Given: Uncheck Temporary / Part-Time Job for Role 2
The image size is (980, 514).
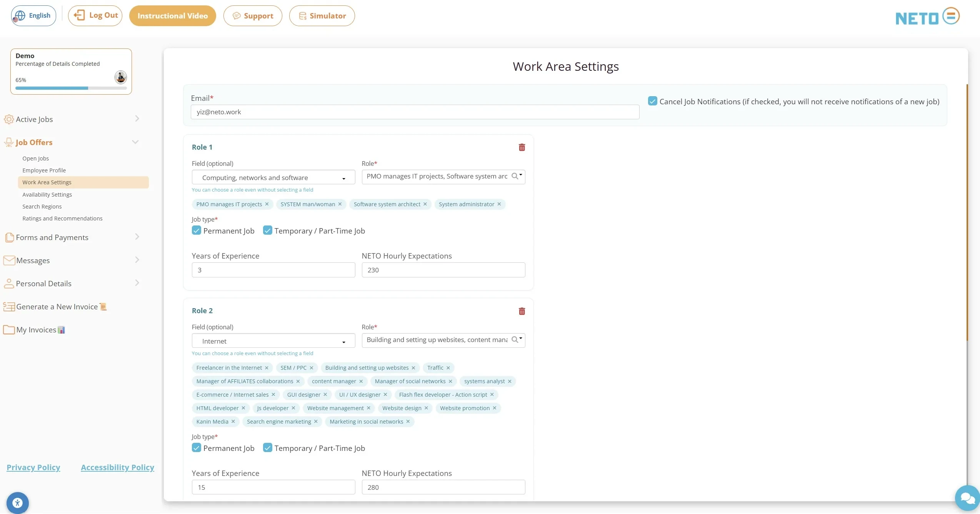Looking at the screenshot, I should (267, 448).
